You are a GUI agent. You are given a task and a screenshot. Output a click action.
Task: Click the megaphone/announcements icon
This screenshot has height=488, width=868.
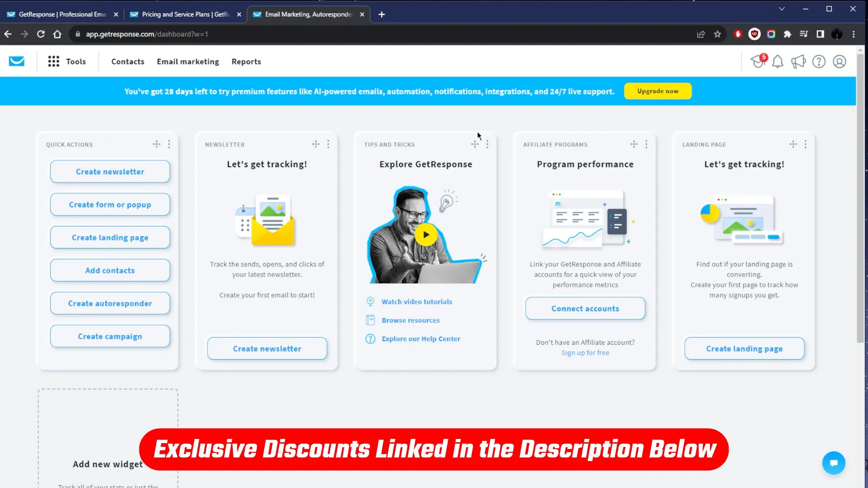click(798, 61)
